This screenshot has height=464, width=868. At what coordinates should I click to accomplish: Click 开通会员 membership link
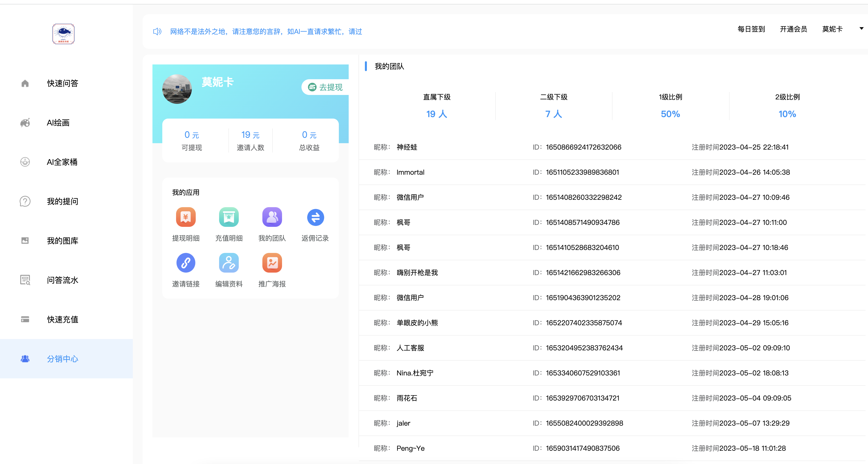(793, 29)
